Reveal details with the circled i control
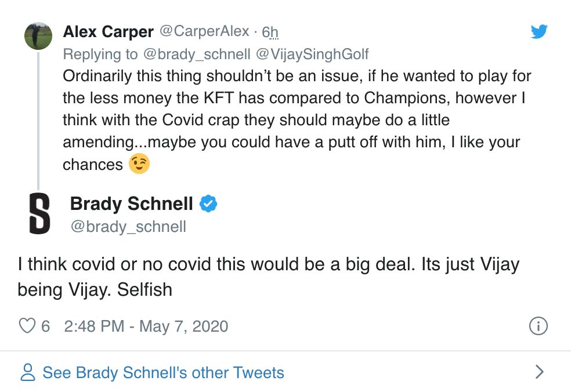 tap(539, 326)
